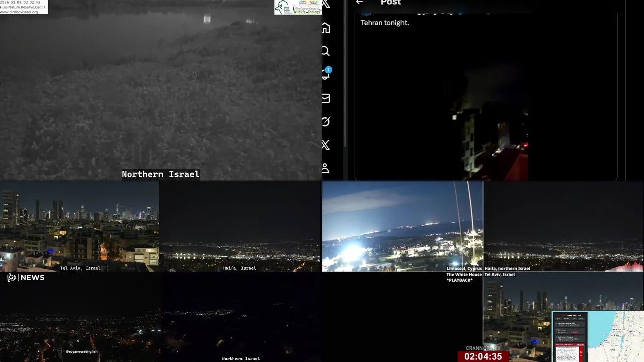Open the Haifa feed right of the Limassol feed

tap(563, 225)
